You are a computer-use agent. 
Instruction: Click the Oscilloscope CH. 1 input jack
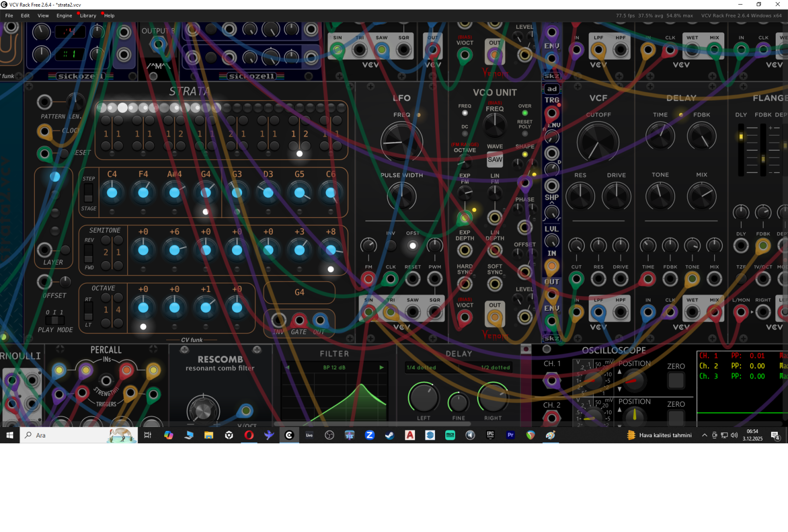(x=551, y=381)
